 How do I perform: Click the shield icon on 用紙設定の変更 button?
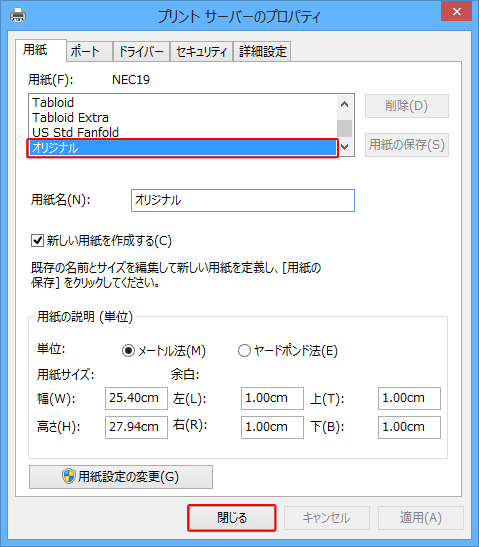[x=69, y=476]
